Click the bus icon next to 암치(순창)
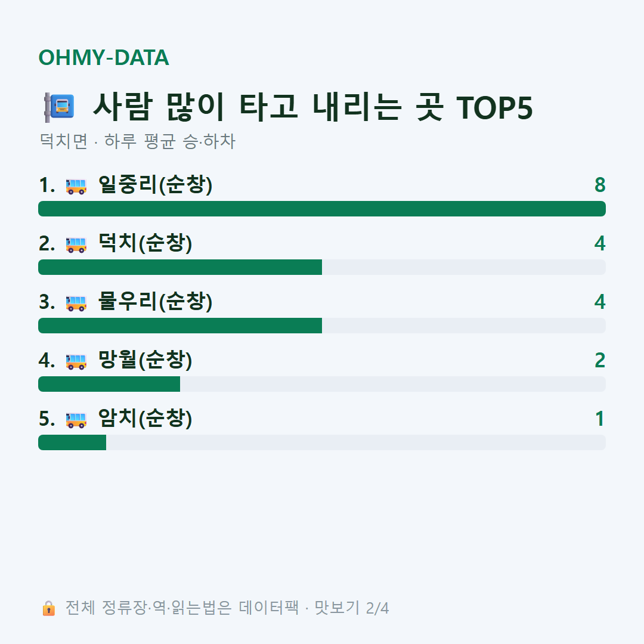The width and height of the screenshot is (644, 644). [x=76, y=420]
